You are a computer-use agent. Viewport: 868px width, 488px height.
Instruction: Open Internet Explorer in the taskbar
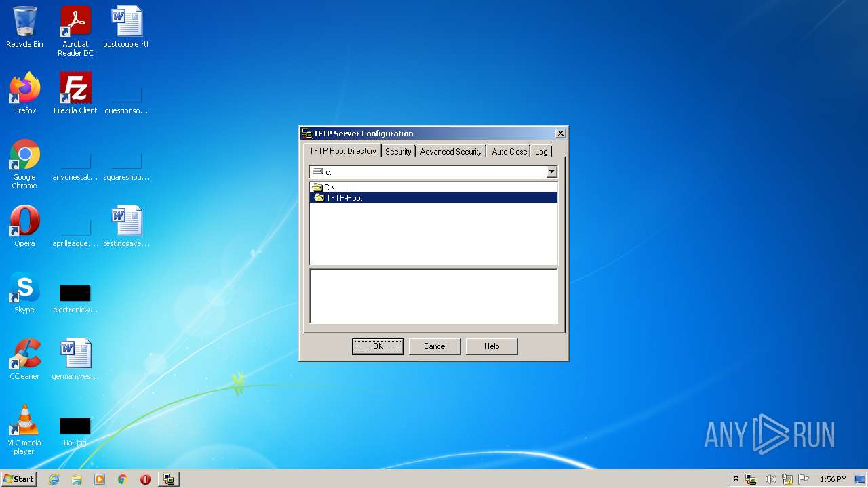click(x=54, y=479)
